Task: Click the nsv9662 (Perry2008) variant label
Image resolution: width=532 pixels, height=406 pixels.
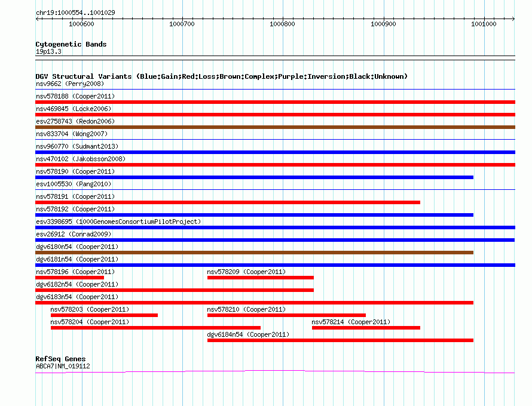Action: (x=70, y=84)
